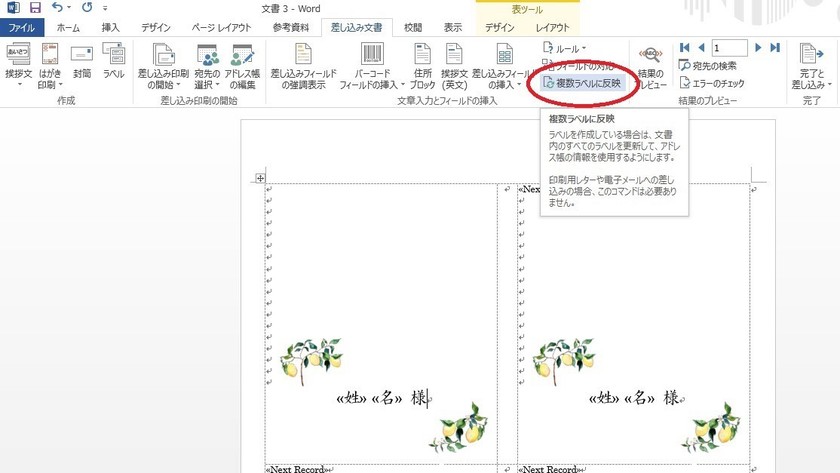Select upper lemon image in right label
Image resolution: width=840 pixels, height=473 pixels.
pos(564,361)
